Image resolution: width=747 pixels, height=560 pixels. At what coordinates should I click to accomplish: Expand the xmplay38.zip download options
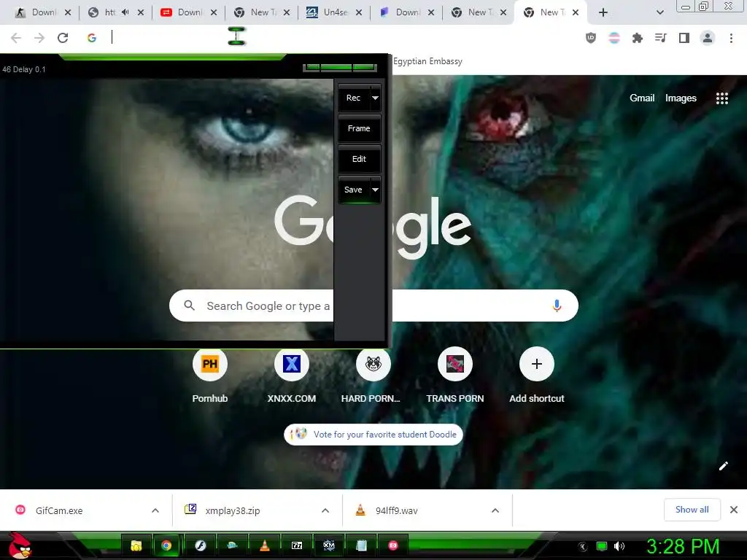point(325,510)
